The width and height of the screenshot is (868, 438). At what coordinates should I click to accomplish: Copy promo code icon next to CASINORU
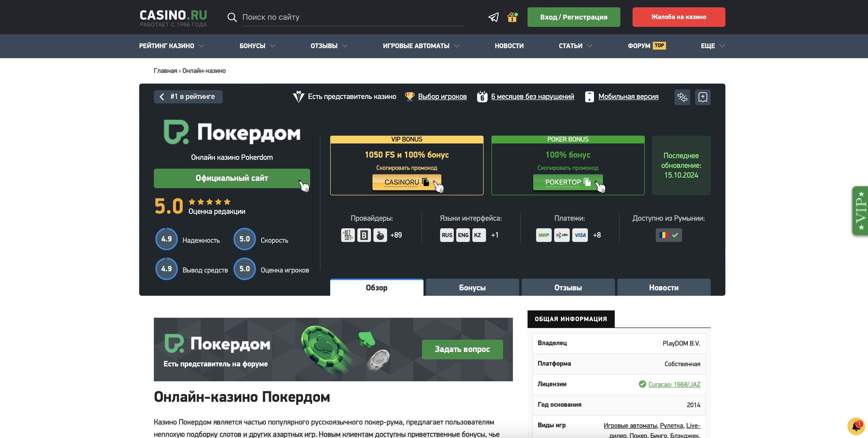426,182
